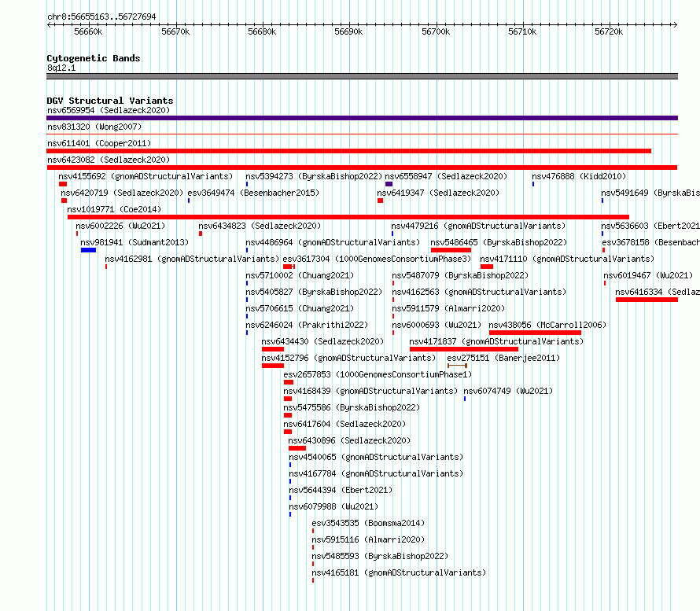Image resolution: width=700 pixels, height=611 pixels.
Task: Select nsv5487079 (ByrskaBishop2022) variant
Action: click(x=460, y=275)
